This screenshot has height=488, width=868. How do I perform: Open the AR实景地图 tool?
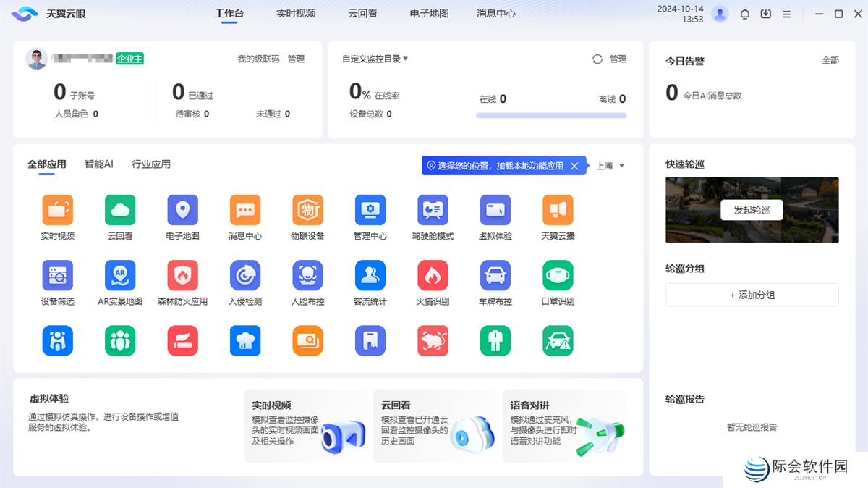(120, 276)
